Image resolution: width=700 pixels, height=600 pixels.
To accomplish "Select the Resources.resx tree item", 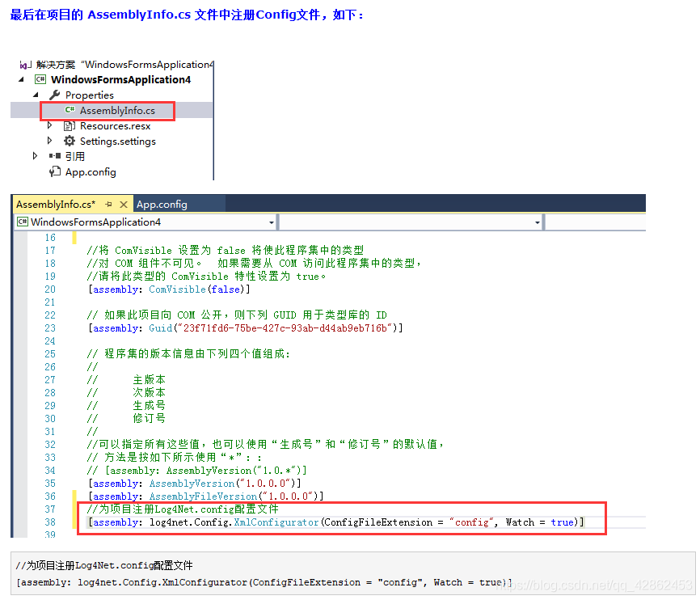I will click(x=115, y=126).
